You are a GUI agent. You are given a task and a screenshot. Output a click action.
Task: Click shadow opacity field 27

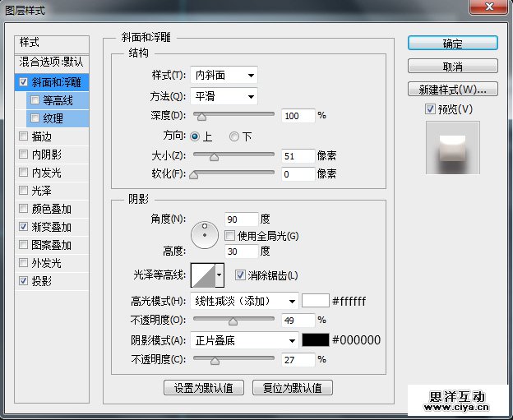(298, 360)
